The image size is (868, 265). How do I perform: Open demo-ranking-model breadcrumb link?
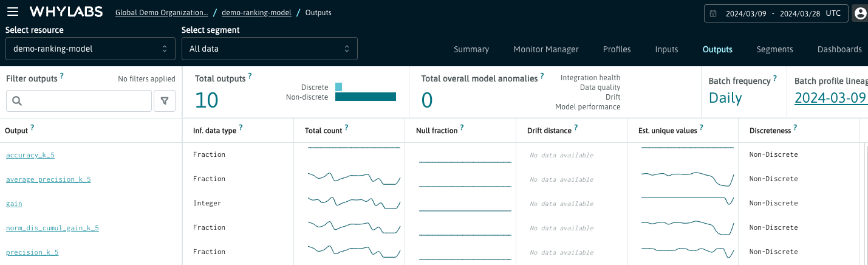click(x=256, y=12)
